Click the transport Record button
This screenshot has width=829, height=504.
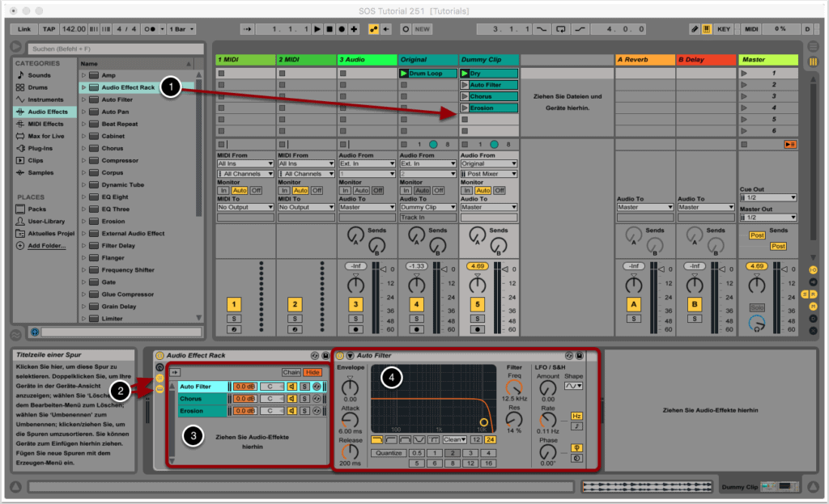341,29
